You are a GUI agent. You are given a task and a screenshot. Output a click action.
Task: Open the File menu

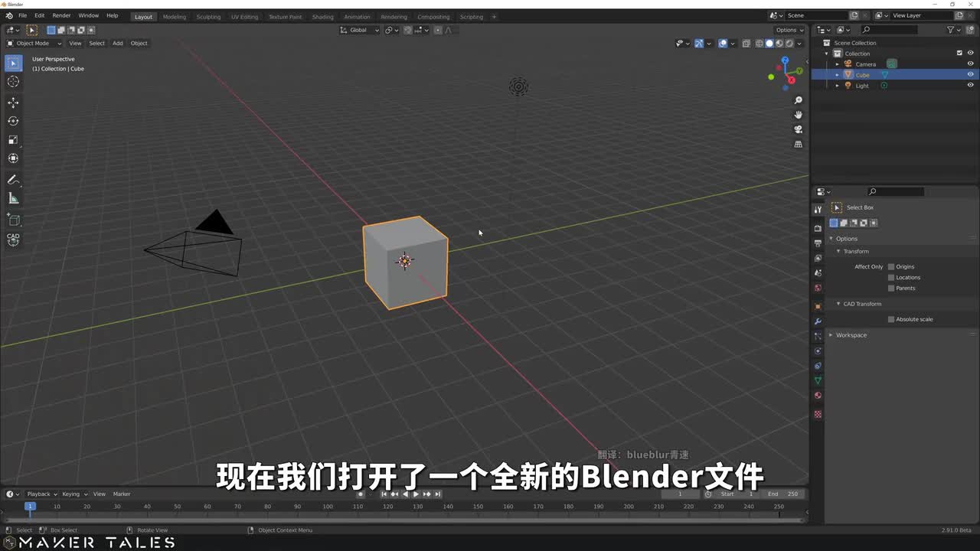22,15
